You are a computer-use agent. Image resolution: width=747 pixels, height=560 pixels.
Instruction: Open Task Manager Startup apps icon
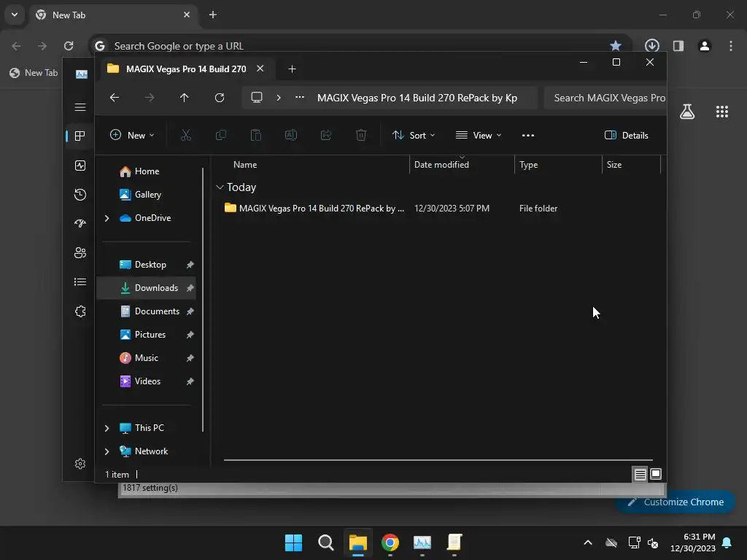pyautogui.click(x=80, y=223)
